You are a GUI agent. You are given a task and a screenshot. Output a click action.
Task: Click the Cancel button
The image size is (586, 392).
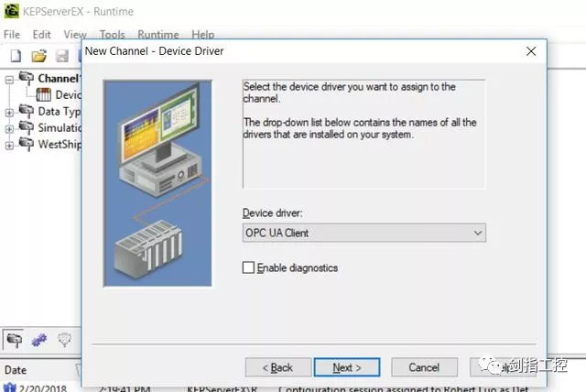point(424,367)
